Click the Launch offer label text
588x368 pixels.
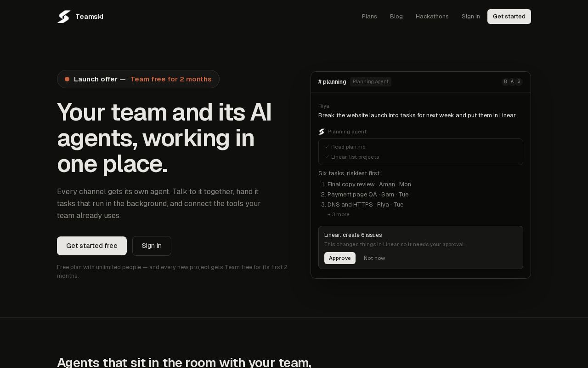tap(100, 79)
